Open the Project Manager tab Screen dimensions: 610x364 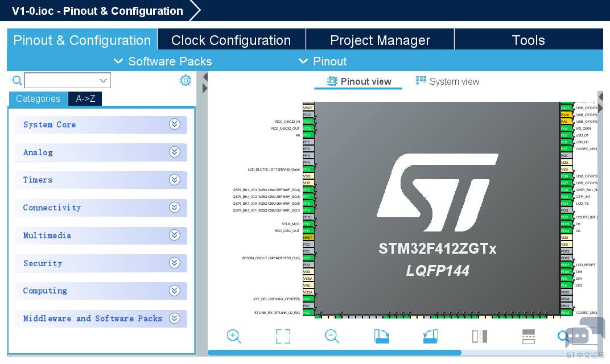(380, 40)
